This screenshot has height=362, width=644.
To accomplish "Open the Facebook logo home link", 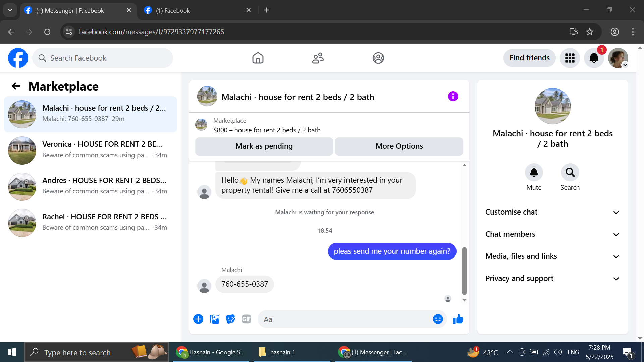I will point(18,58).
